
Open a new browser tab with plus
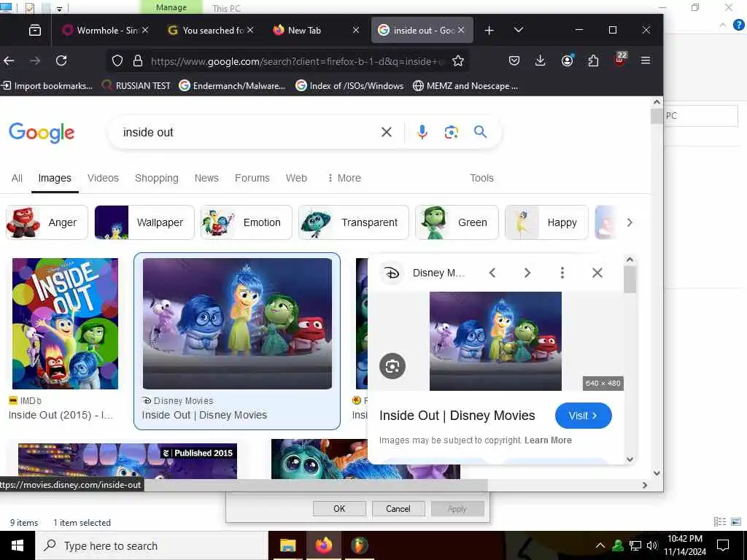[489, 31]
